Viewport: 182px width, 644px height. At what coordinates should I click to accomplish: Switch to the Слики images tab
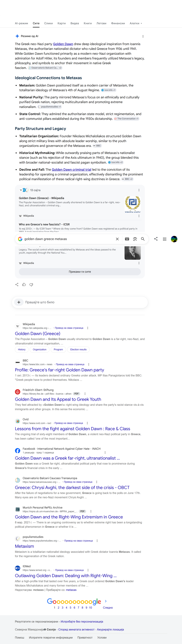pyautogui.click(x=48, y=23)
